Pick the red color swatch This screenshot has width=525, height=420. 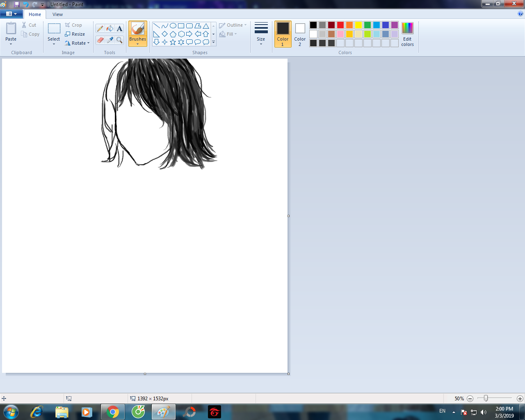pyautogui.click(x=340, y=25)
